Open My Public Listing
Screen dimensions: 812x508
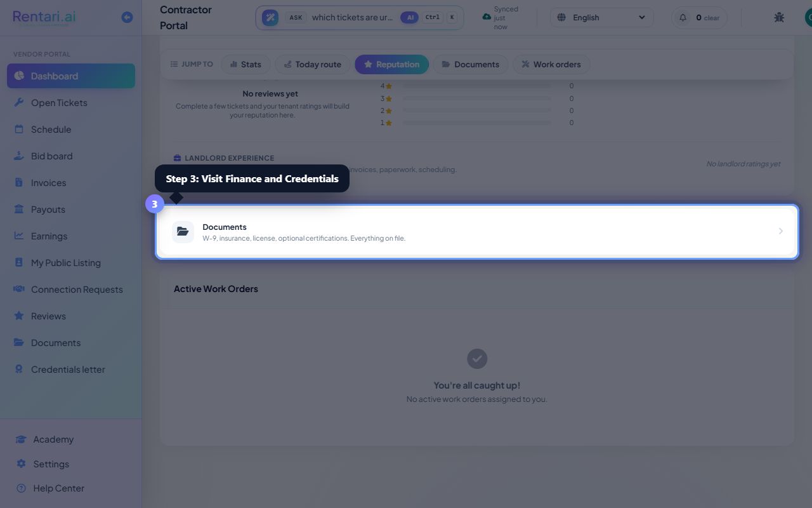click(x=71, y=262)
